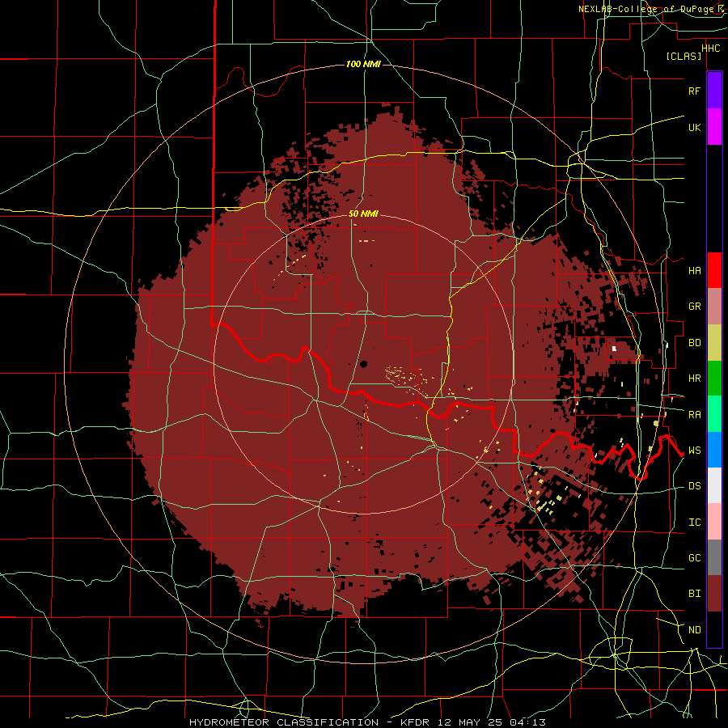The height and width of the screenshot is (728, 728).
Task: Click the DS legend label
Action: [694, 485]
